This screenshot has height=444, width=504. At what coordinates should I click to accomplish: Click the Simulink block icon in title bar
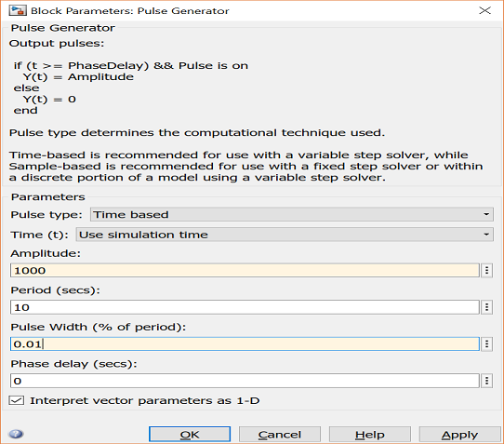click(17, 10)
